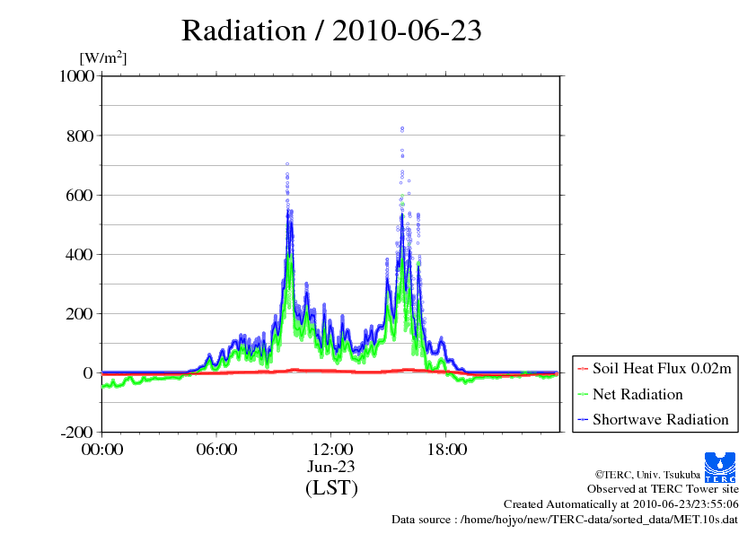Click the y-axis value '1000'

pyautogui.click(x=76, y=76)
